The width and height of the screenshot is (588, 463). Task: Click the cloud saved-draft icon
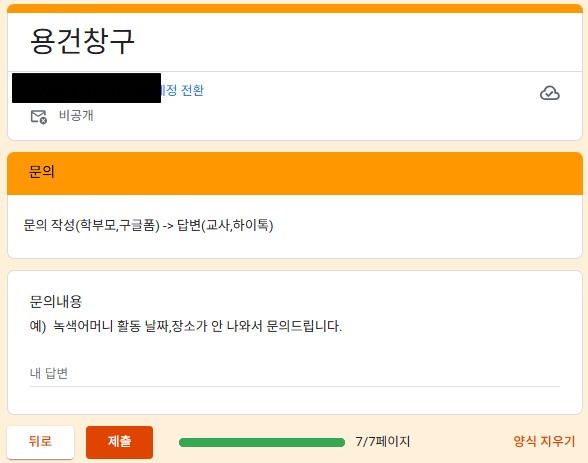(x=549, y=93)
